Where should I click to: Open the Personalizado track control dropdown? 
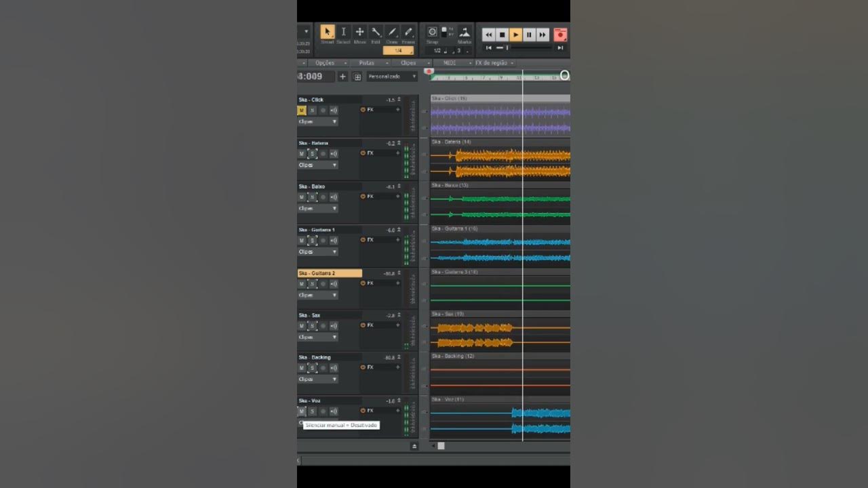[x=393, y=77]
